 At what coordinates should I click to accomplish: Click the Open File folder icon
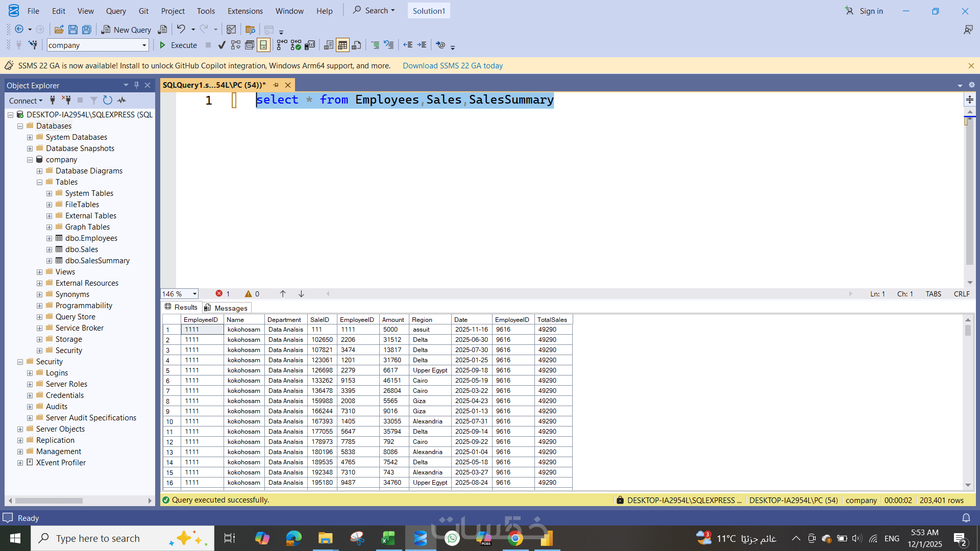[x=59, y=30]
